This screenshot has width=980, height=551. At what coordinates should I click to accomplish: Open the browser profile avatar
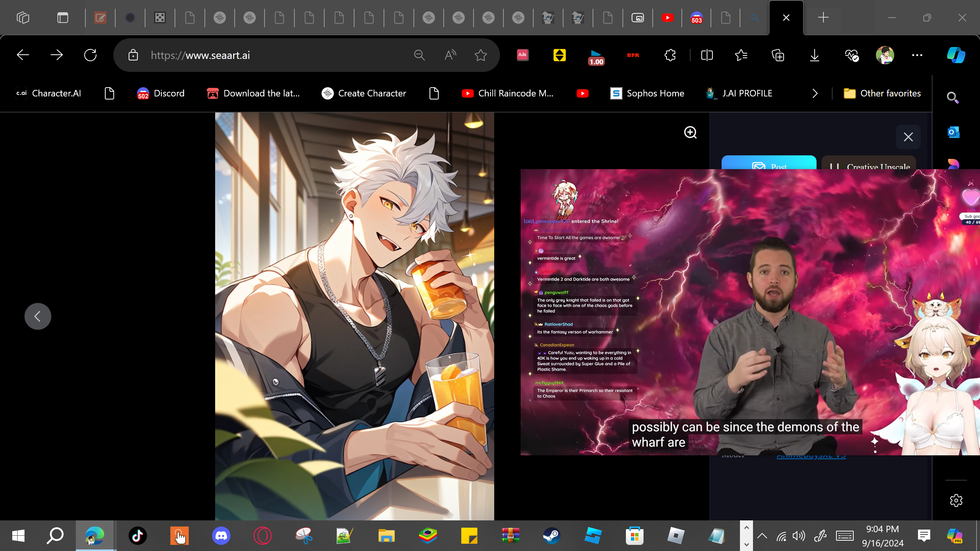(885, 55)
